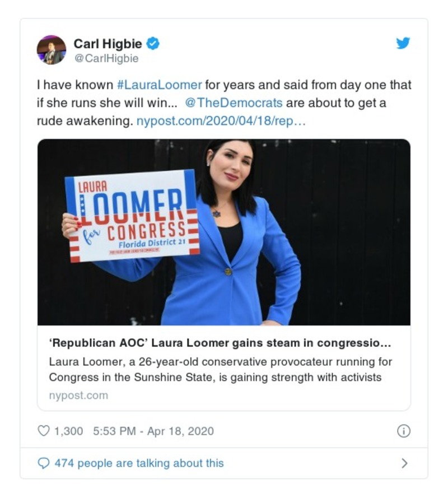
Task: Expand conversation with right chevron arrow
Action: [404, 463]
